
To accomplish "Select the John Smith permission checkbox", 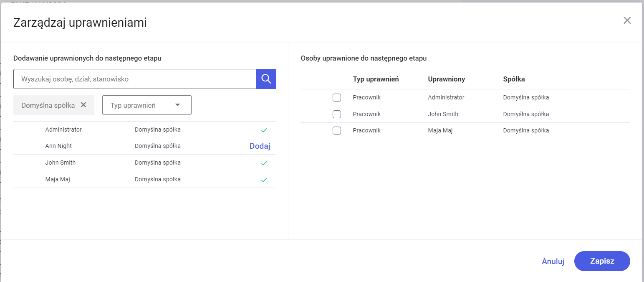I will point(337,114).
